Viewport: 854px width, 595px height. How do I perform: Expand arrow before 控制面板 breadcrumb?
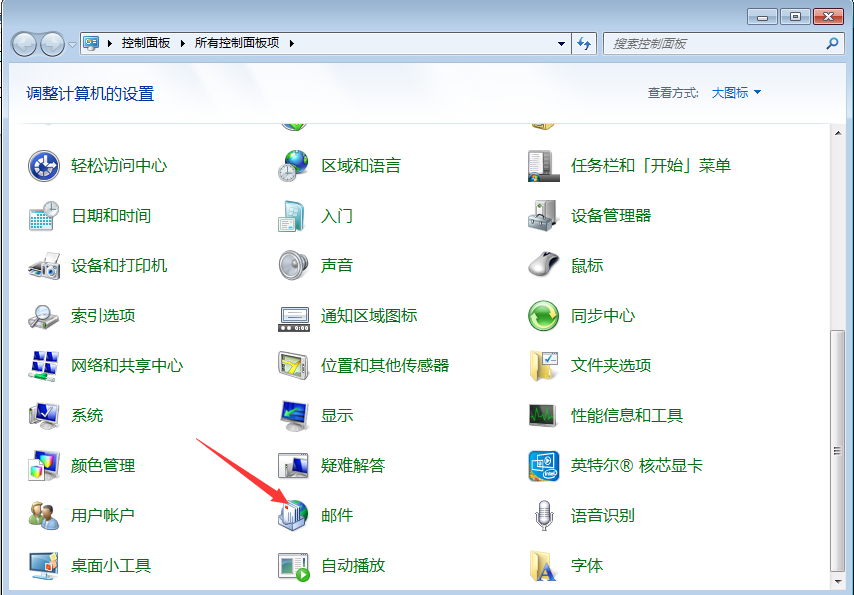pos(109,43)
